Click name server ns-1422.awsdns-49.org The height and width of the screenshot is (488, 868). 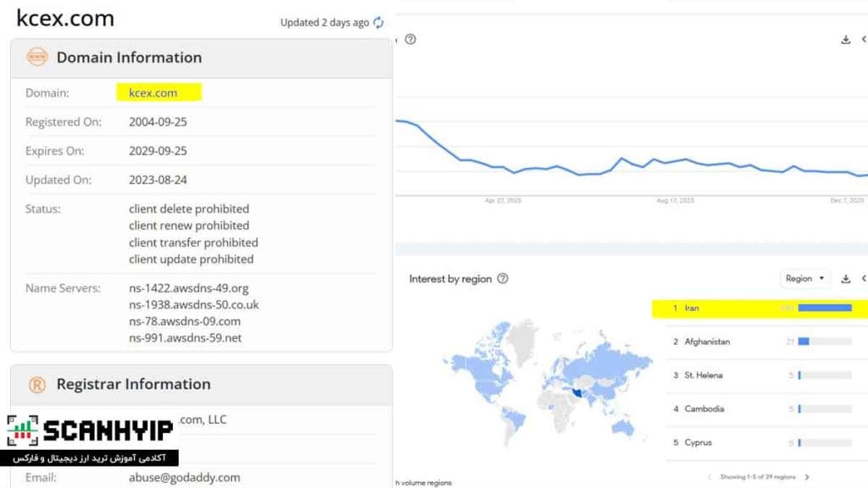(189, 288)
